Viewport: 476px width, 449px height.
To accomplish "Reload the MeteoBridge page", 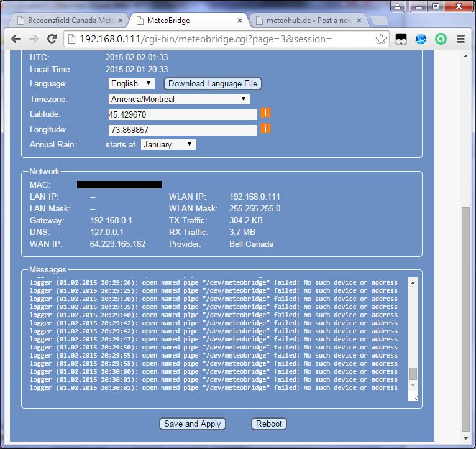I will [53, 39].
